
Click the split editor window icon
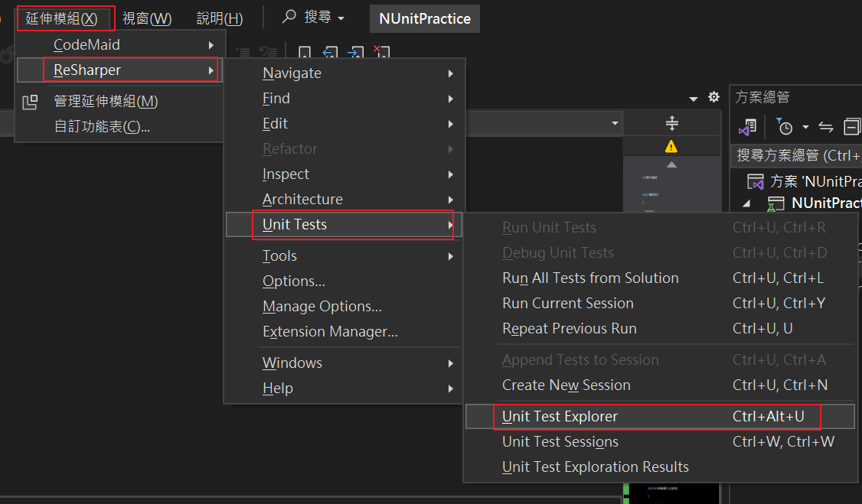(x=672, y=123)
